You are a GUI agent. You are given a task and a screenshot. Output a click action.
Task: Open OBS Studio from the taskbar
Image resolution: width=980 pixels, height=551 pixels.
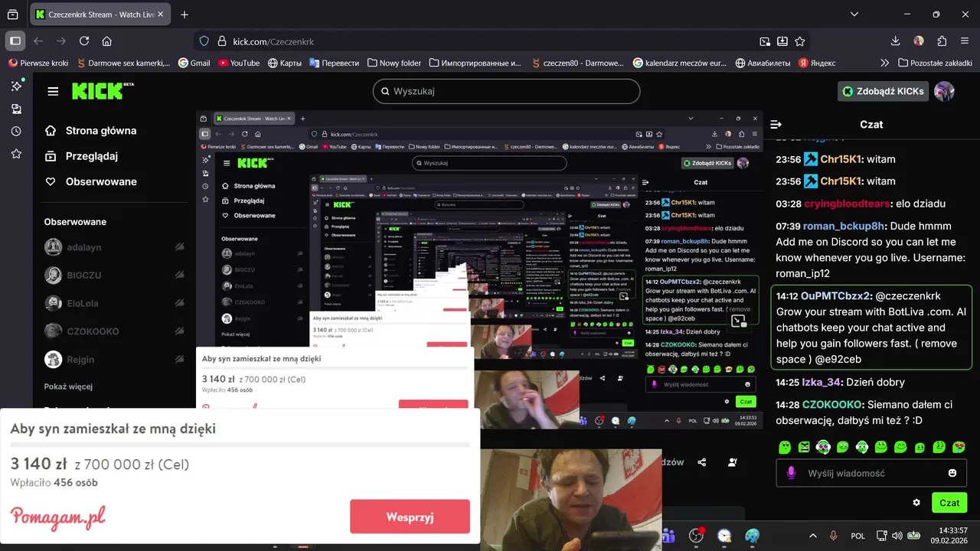coord(696,536)
